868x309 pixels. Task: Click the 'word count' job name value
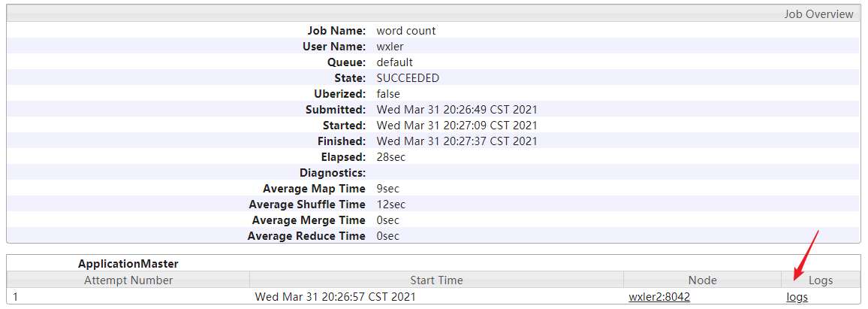[x=405, y=31]
